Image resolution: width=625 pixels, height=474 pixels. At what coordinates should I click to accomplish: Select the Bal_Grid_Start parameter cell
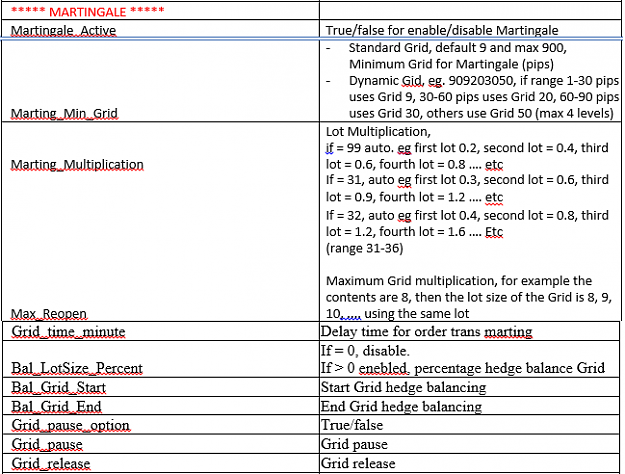point(161,387)
